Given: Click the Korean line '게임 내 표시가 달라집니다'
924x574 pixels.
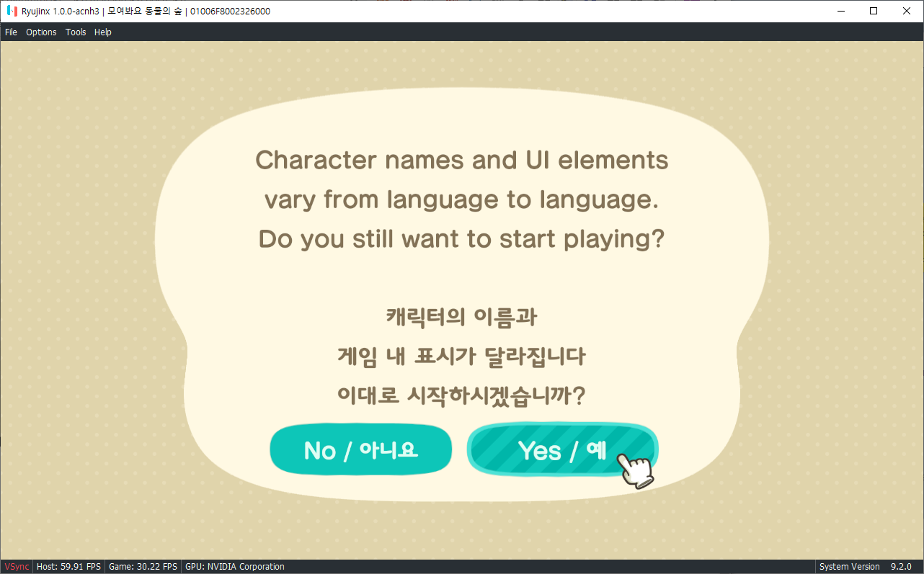Looking at the screenshot, I should click(x=461, y=356).
